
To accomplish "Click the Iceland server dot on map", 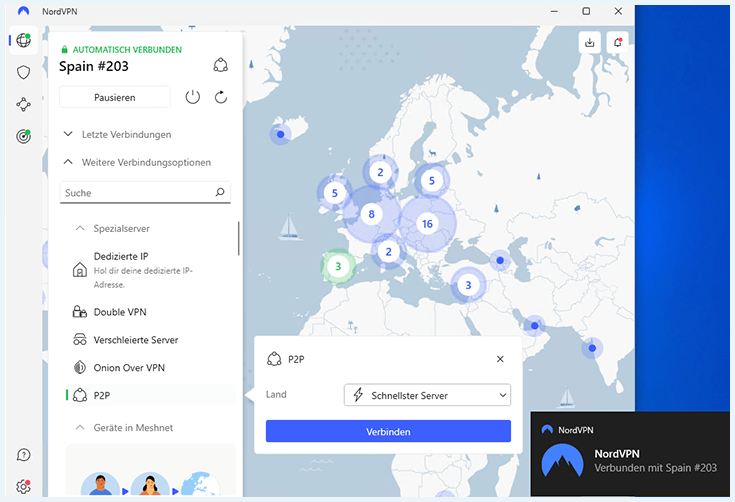I will (281, 135).
